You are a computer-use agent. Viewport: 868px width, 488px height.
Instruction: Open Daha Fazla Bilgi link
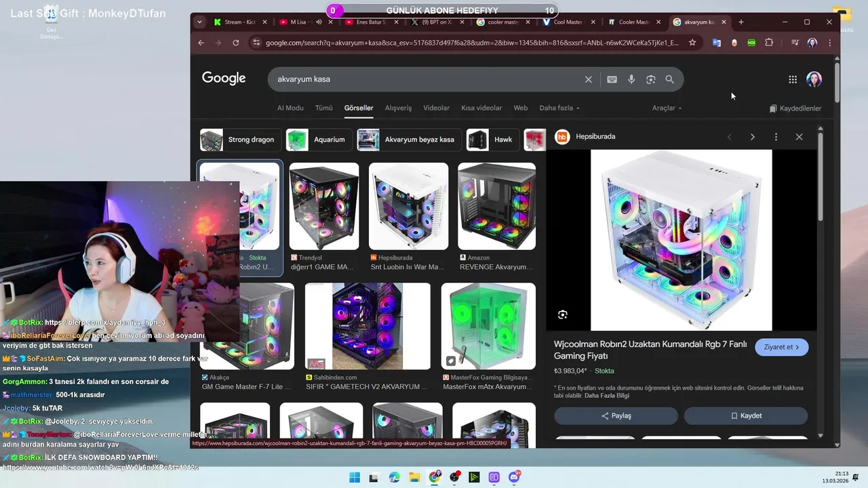click(607, 396)
